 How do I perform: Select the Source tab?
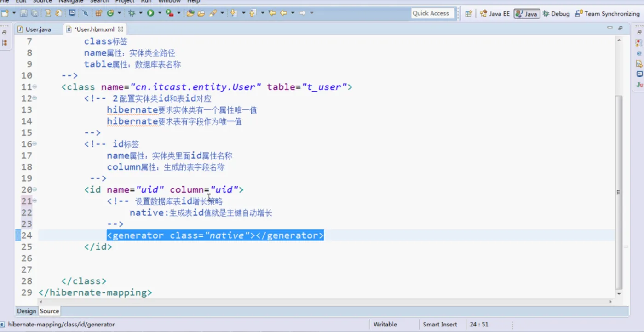49,311
